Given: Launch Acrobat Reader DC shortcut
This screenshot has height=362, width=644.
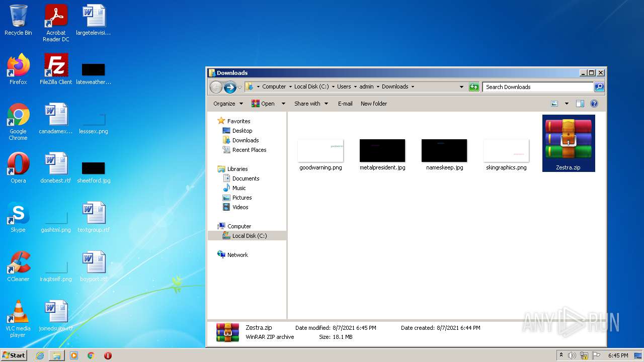Looking at the screenshot, I should (x=56, y=23).
